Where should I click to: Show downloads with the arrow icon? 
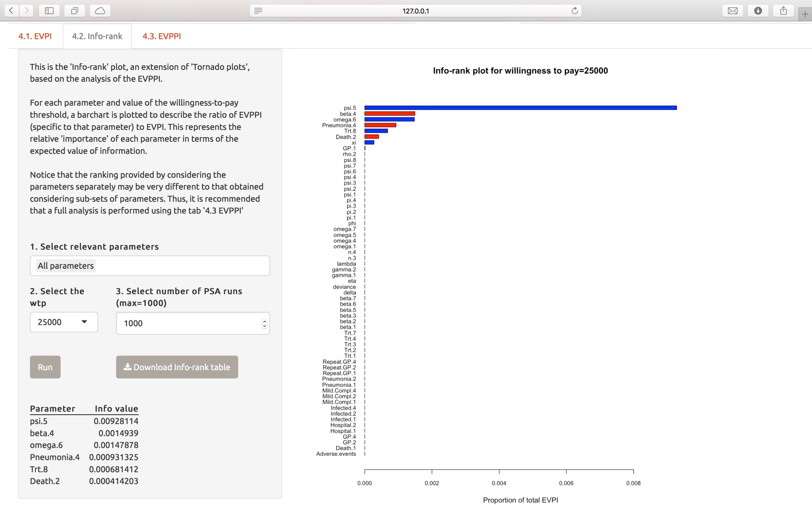point(758,11)
